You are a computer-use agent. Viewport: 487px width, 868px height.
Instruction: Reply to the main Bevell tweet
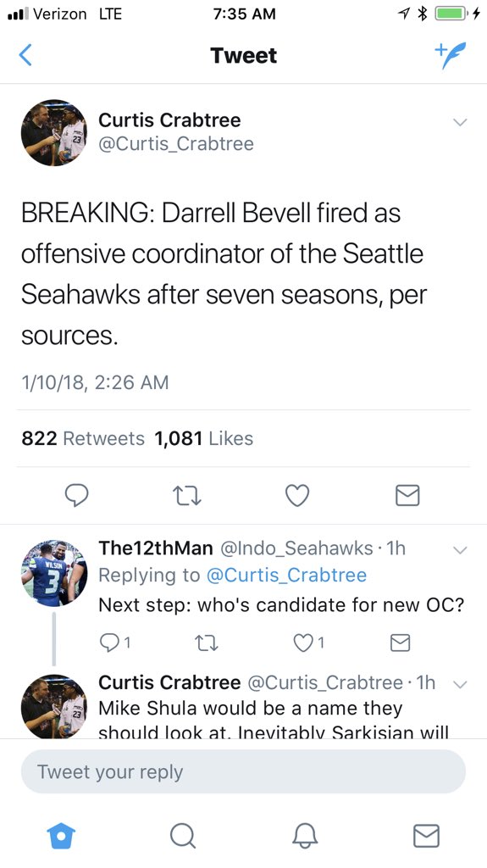(76, 495)
